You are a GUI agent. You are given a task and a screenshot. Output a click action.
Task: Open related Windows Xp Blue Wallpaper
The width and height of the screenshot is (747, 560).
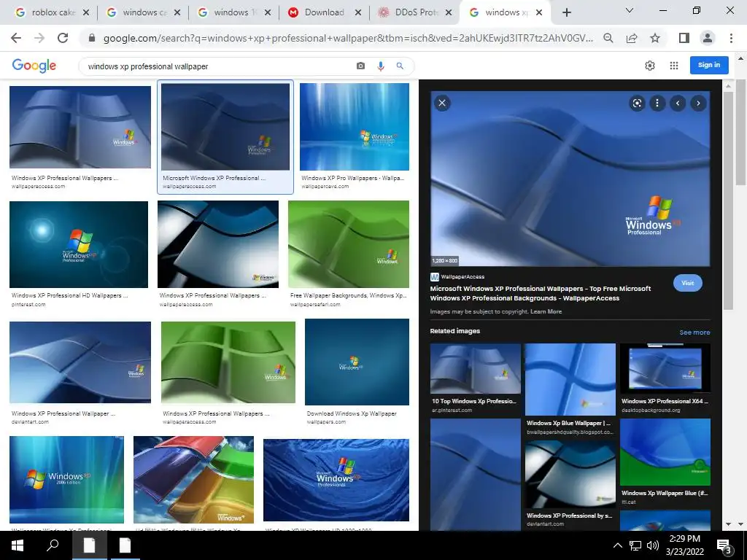pyautogui.click(x=570, y=379)
